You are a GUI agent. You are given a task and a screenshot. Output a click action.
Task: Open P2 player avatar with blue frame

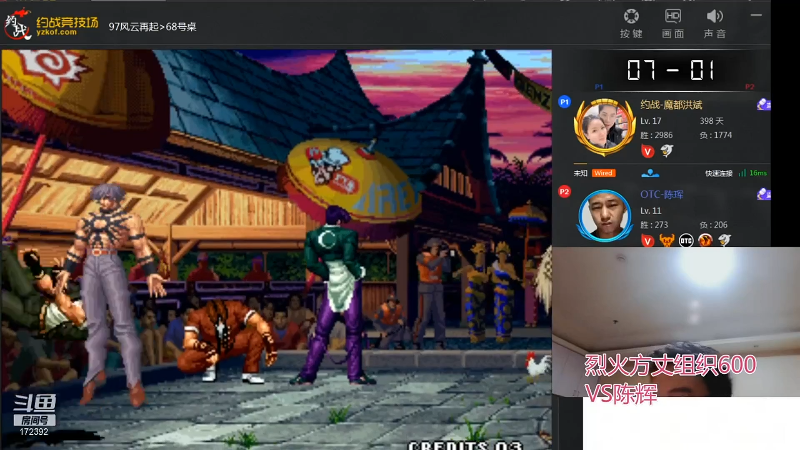[605, 215]
